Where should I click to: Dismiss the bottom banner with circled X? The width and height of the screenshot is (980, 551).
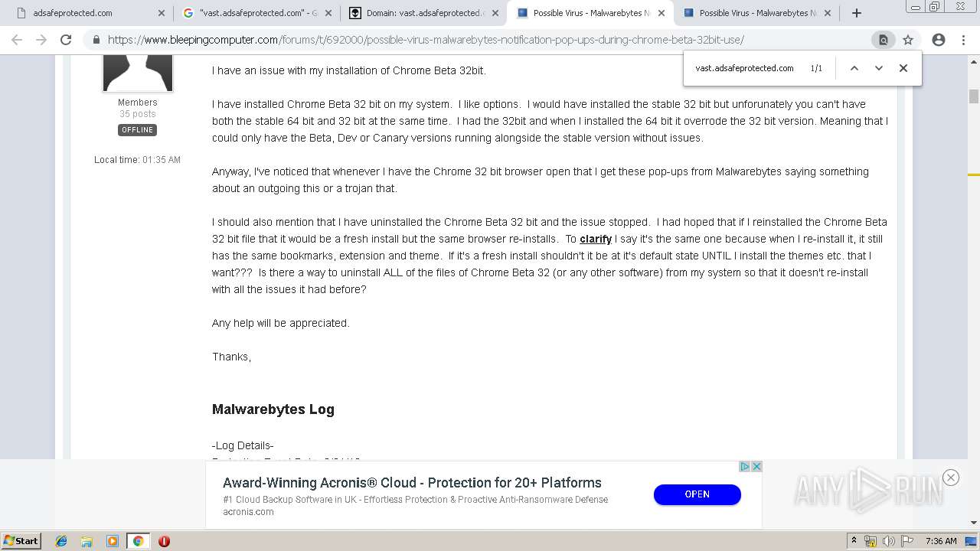[951, 478]
